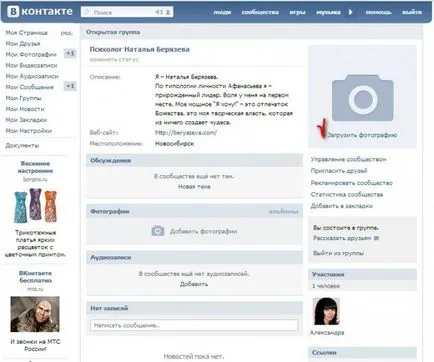Click the play arrow next to музыка
The height and width of the screenshot is (362, 434).
click(350, 12)
